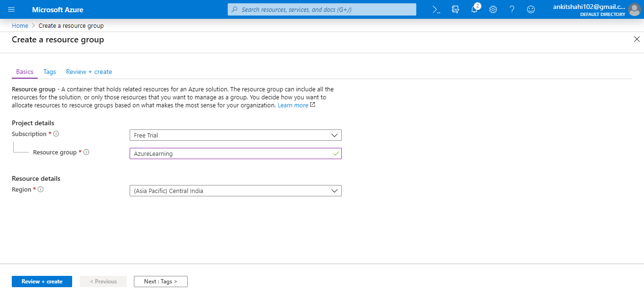Expand the Region dropdown showing Central India

tap(236, 191)
